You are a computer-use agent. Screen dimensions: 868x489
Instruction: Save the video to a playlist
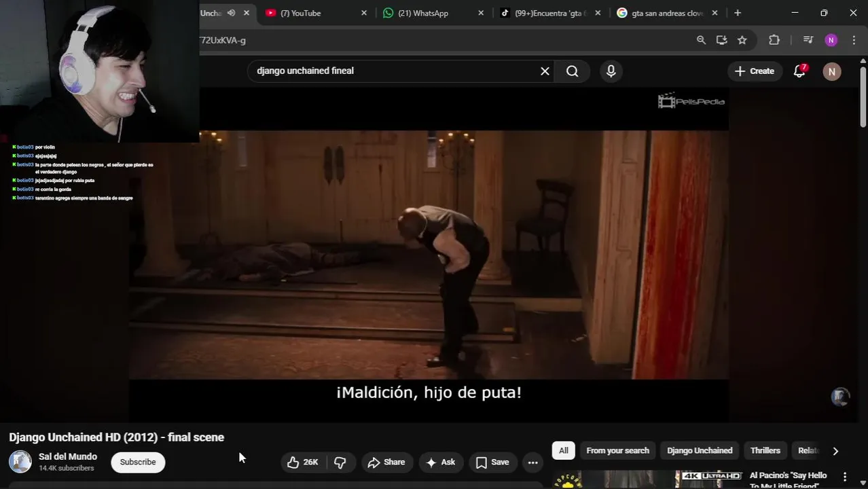coord(492,462)
